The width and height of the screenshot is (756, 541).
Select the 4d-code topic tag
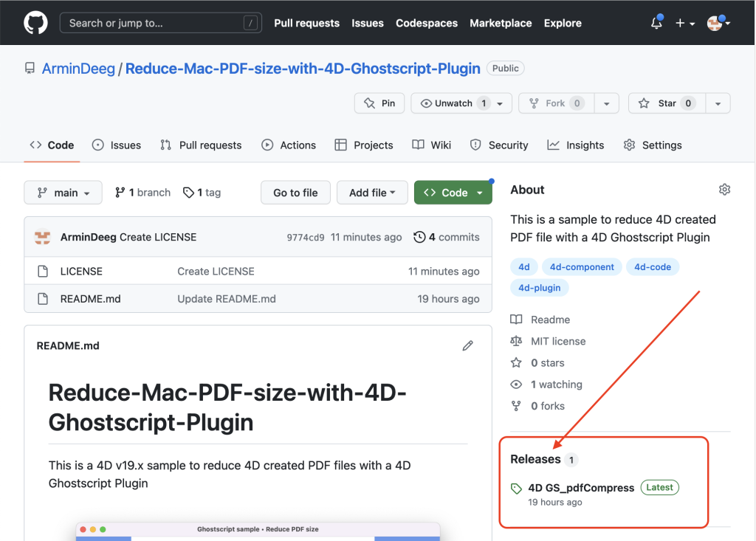click(653, 267)
